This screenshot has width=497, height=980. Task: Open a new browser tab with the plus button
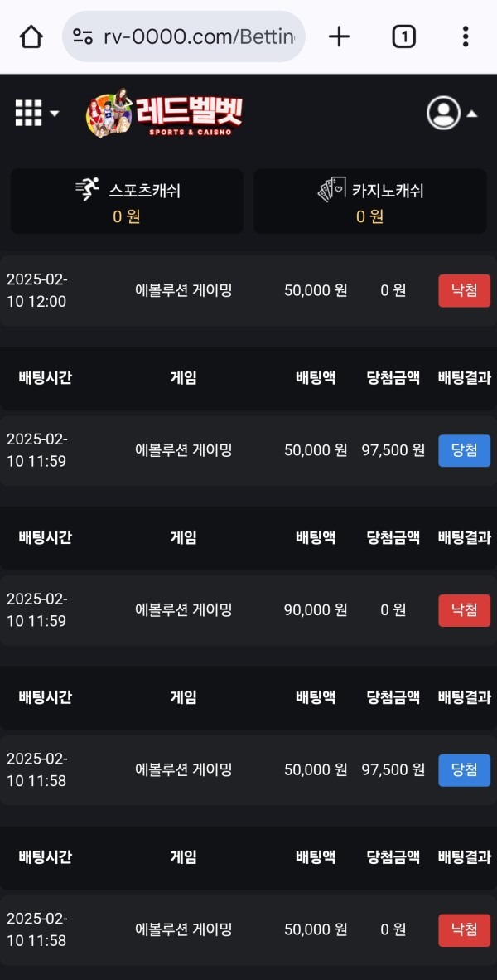coord(339,36)
